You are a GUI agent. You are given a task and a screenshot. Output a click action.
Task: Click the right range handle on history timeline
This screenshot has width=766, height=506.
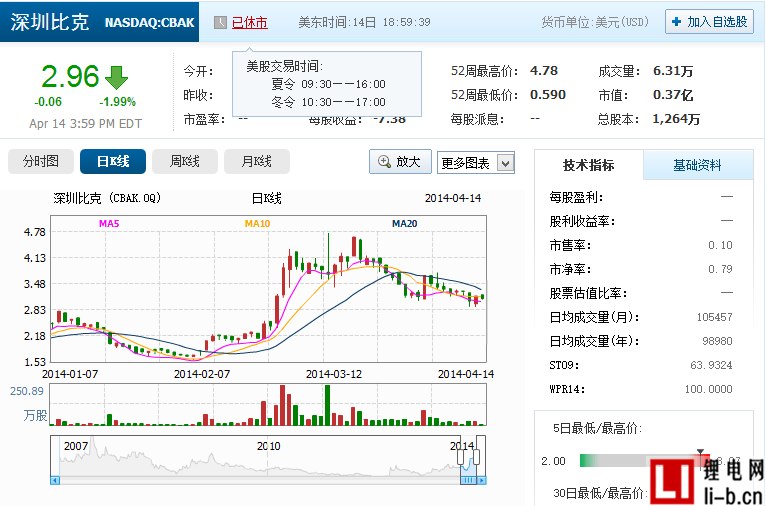[x=477, y=458]
